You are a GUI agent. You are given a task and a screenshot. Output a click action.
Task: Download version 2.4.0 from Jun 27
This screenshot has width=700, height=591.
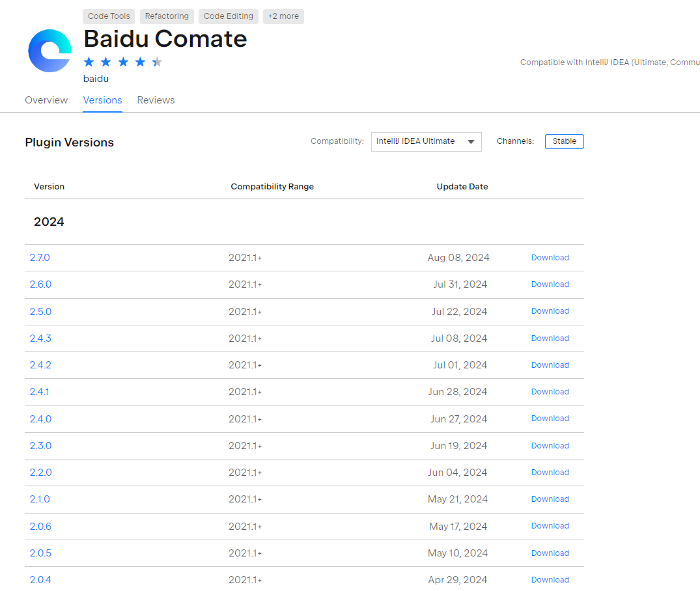pos(550,419)
